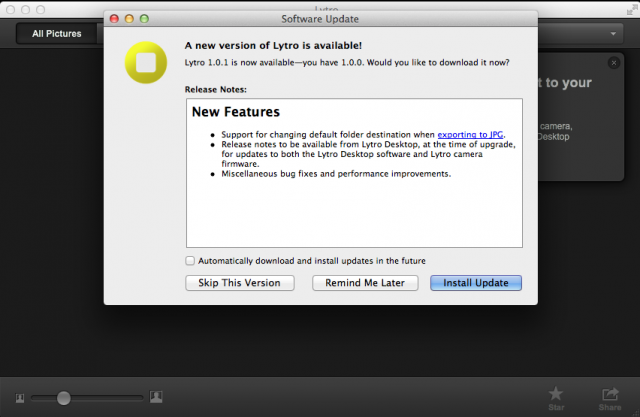This screenshot has width=640, height=417.
Task: Minimize the Software Update dialog
Action: (x=129, y=19)
